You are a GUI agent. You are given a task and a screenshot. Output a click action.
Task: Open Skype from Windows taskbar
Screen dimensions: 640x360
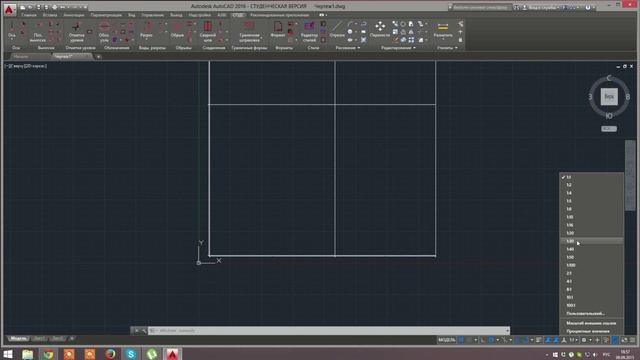coord(131,354)
